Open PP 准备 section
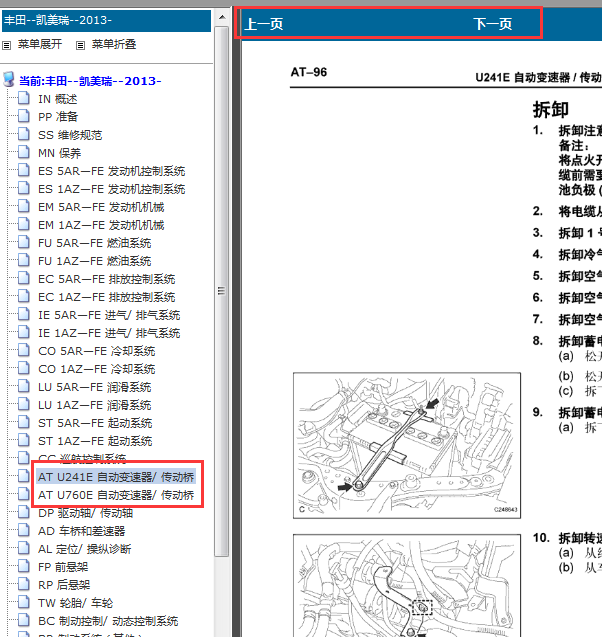Viewport: 602px width, 637px height. click(x=58, y=117)
